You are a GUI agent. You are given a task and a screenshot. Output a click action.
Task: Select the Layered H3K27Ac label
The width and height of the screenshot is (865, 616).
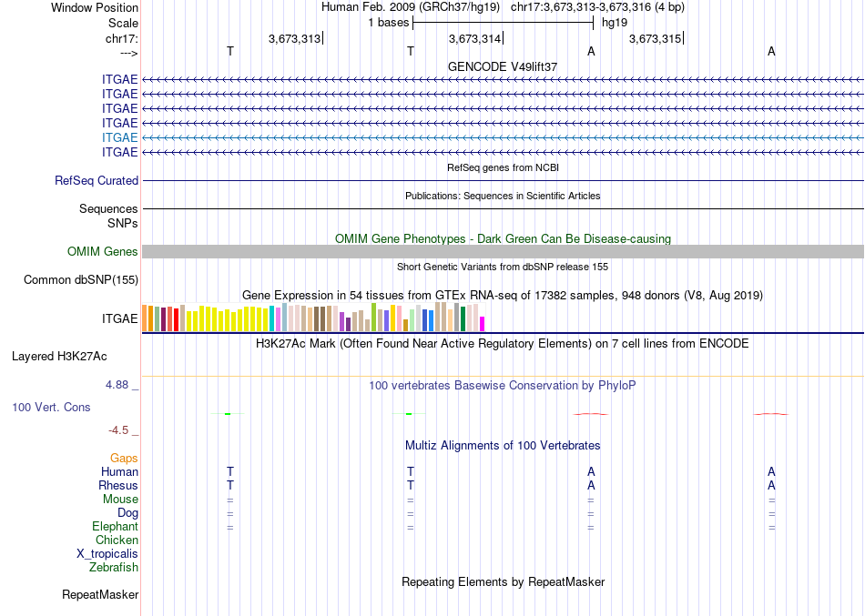(x=59, y=357)
